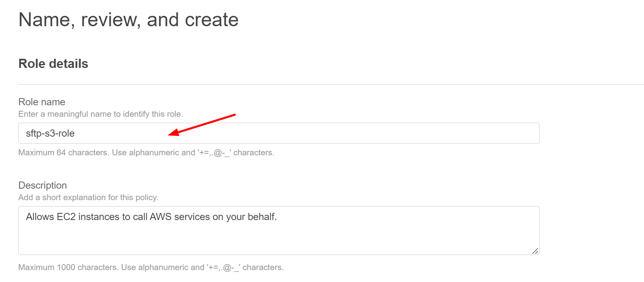Click inside the Description text area
This screenshot has height=282, width=644.
click(x=279, y=230)
